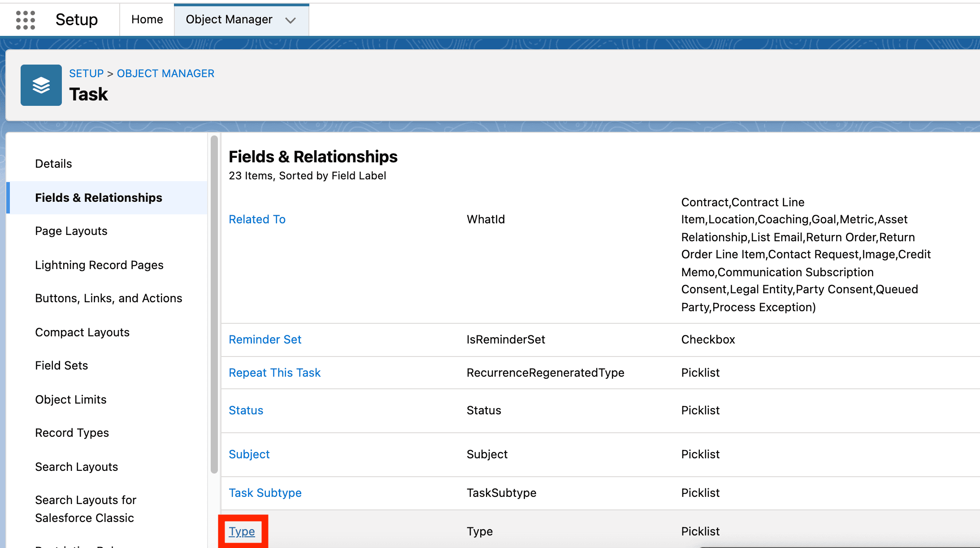Go to OBJECT MANAGER breadcrumb link
The width and height of the screenshot is (980, 548).
(x=165, y=73)
